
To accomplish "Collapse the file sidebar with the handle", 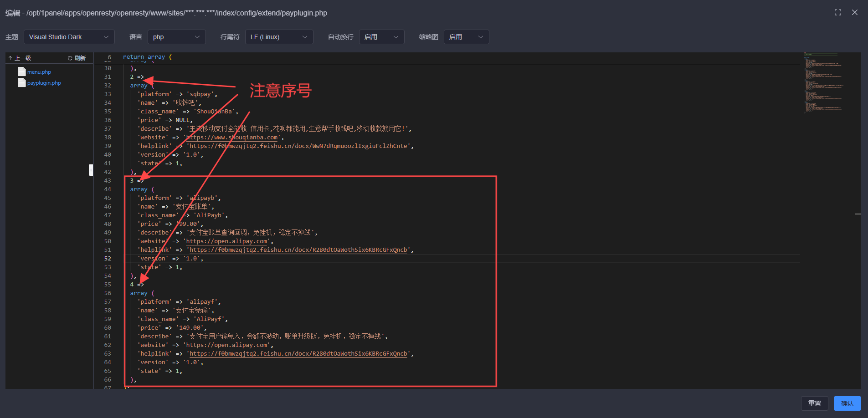I will point(91,170).
